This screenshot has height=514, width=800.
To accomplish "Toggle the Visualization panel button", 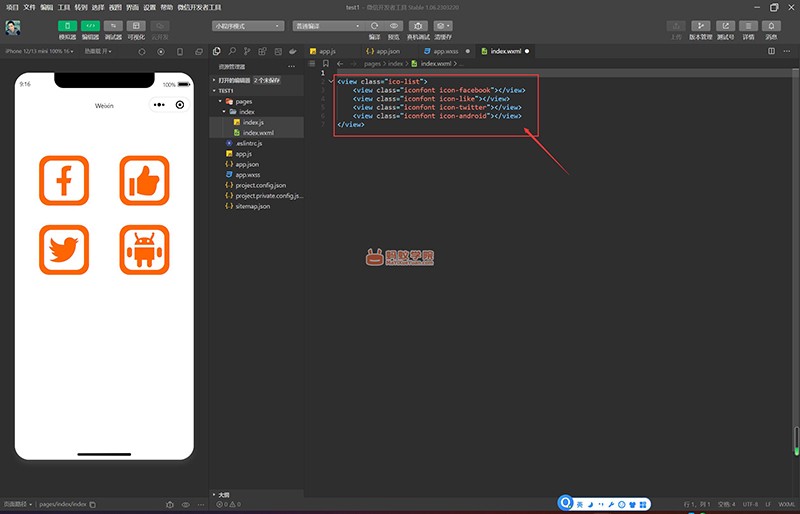I will (136, 26).
